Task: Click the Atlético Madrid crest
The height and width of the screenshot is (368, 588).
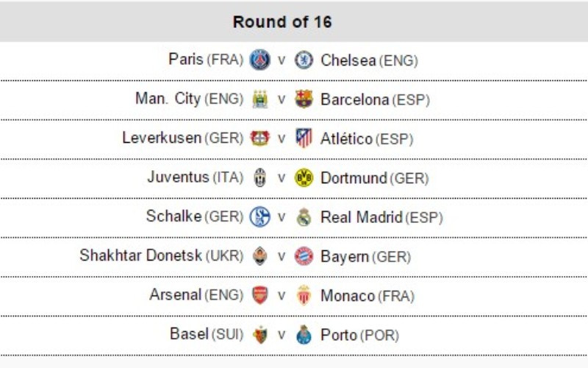Action: pyautogui.click(x=304, y=138)
